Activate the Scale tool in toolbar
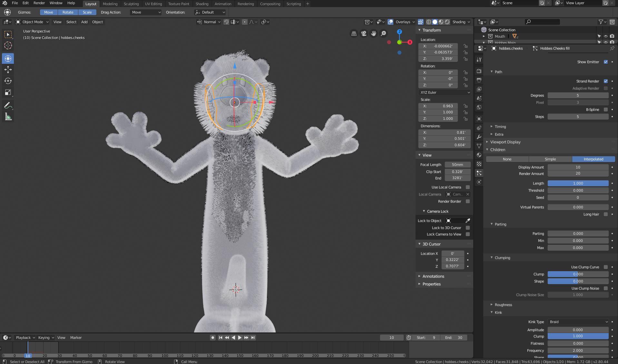Screen dimensions: 618x364 [8, 92]
